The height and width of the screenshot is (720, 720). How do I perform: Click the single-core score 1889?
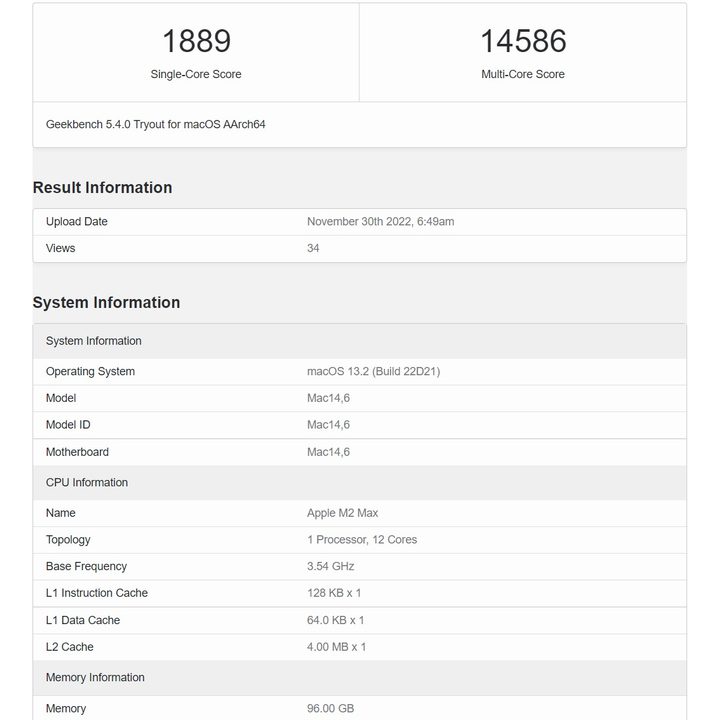(x=196, y=41)
